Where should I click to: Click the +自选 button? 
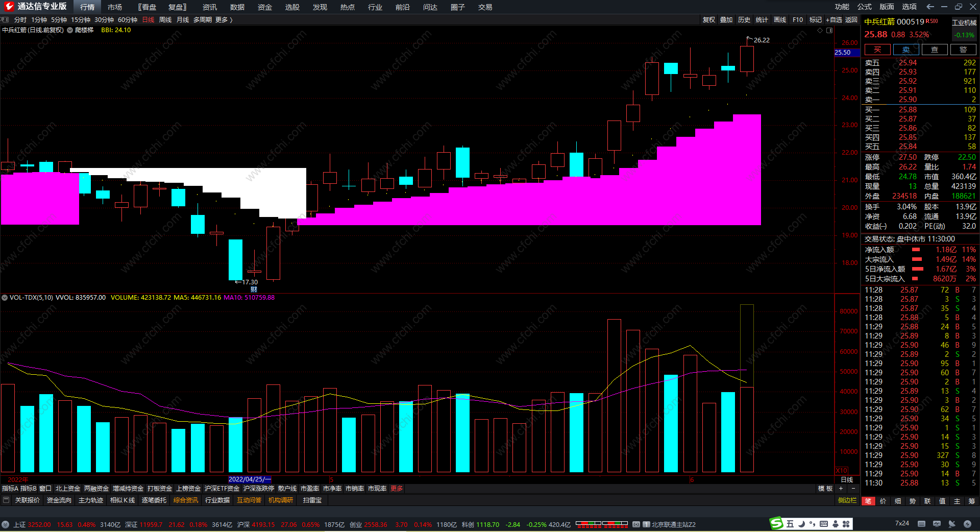834,20
